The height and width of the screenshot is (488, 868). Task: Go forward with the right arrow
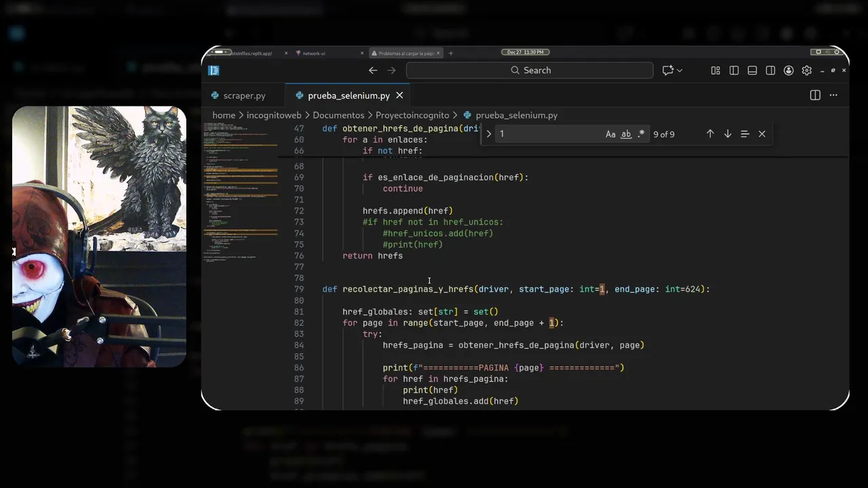(x=391, y=70)
